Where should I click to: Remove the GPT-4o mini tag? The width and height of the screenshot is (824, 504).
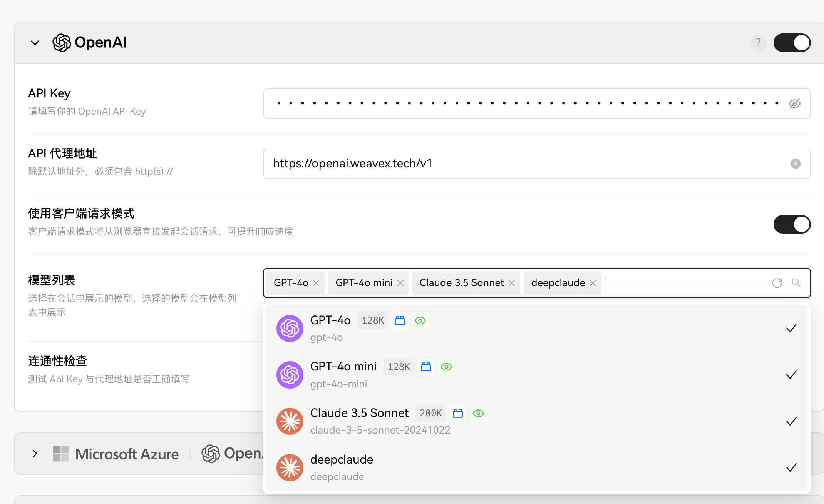pos(400,283)
